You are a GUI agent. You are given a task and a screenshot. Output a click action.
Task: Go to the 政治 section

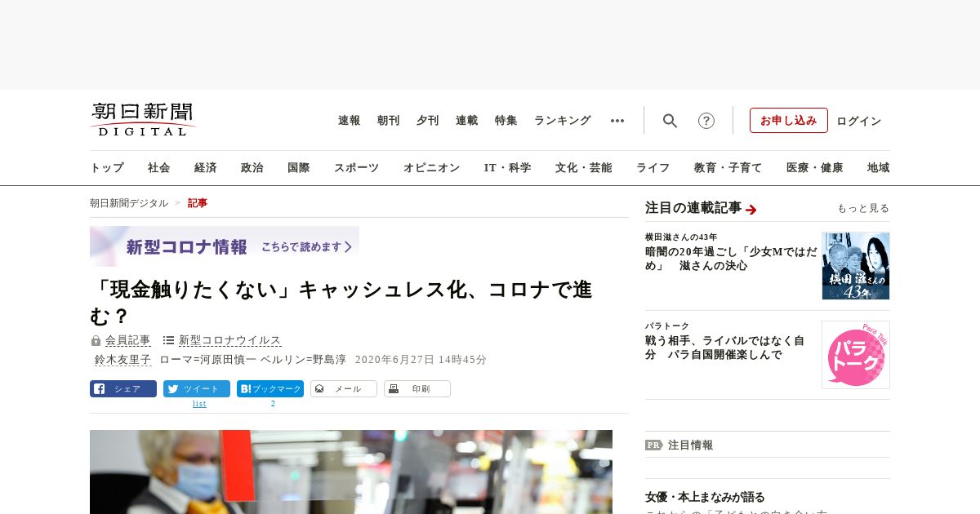tap(252, 168)
